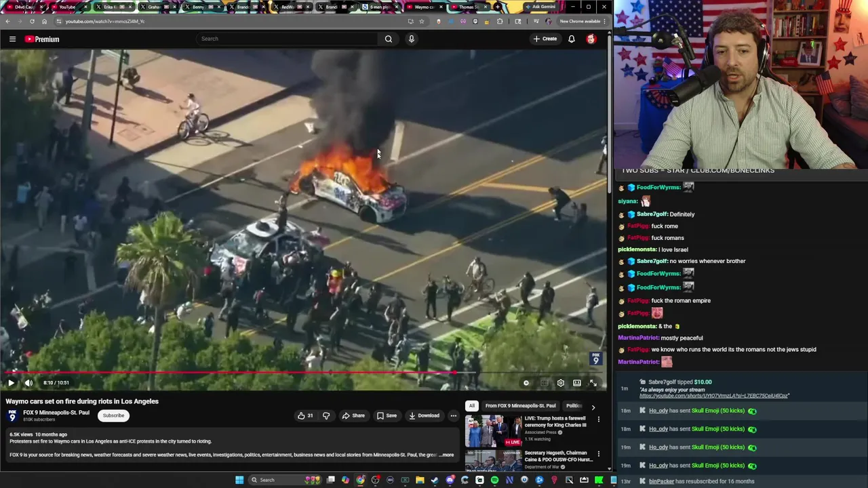
Task: Go back in browser history
Action: coord(7,21)
